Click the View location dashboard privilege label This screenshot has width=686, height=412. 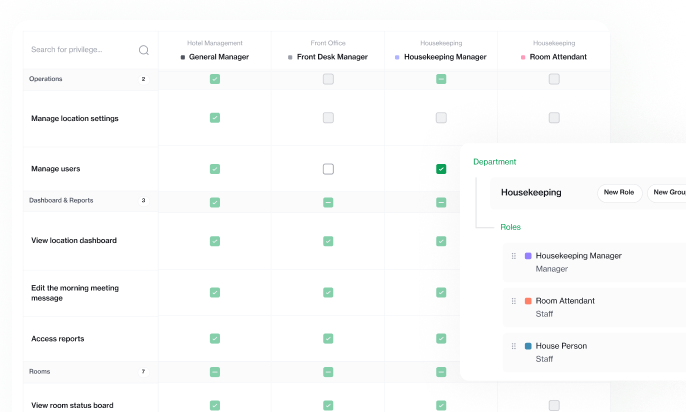(74, 241)
